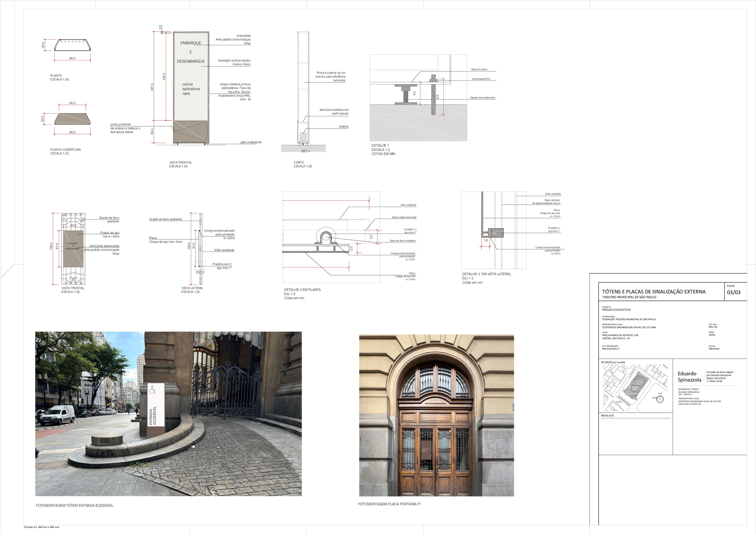This screenshot has height=534, width=756.
Task: Click the 'Presilha em U aço inox' label
Action: click(x=222, y=266)
